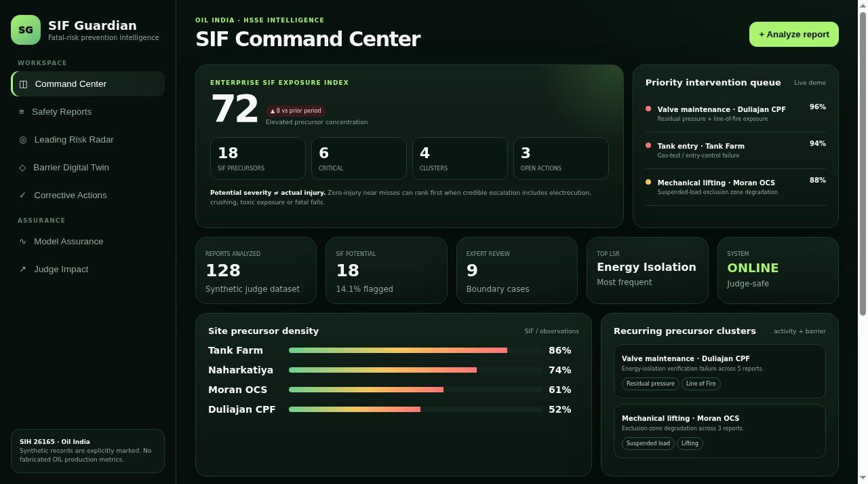Screen dimensions: 868x484
Task: Click the Suspended load tag
Action: (648, 443)
